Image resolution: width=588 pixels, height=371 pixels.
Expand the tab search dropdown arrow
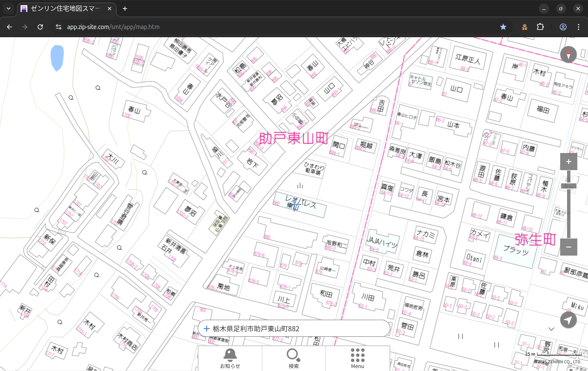tap(9, 9)
